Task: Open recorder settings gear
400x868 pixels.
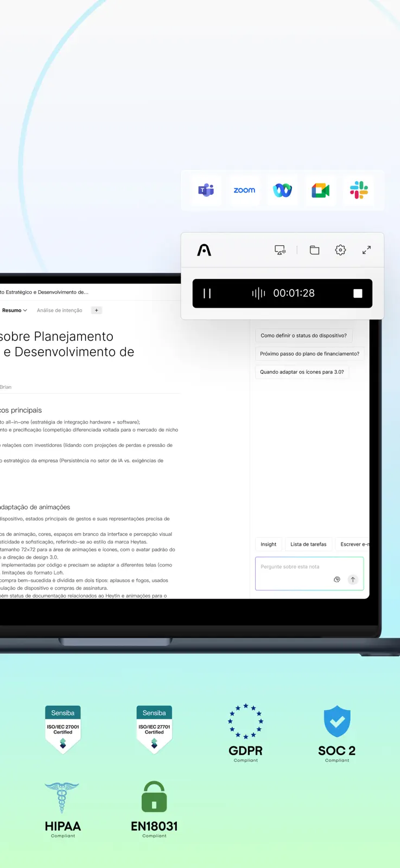Action: [x=340, y=250]
